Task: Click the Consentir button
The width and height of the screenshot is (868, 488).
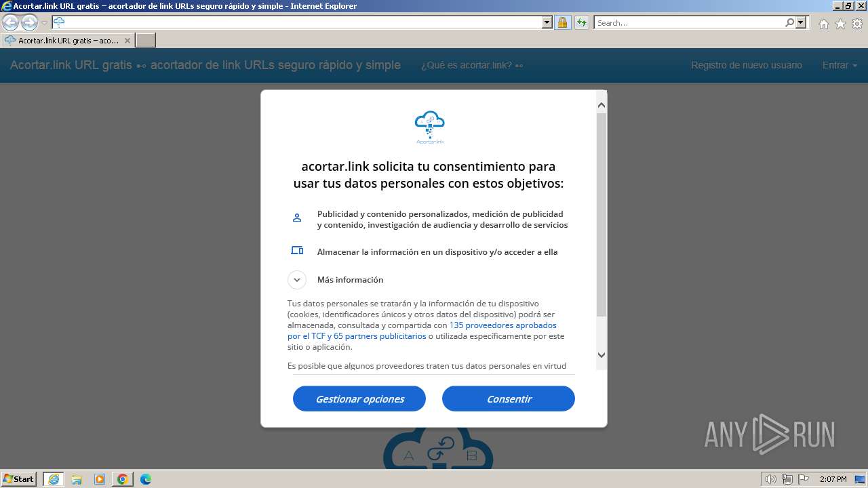Action: pos(509,399)
